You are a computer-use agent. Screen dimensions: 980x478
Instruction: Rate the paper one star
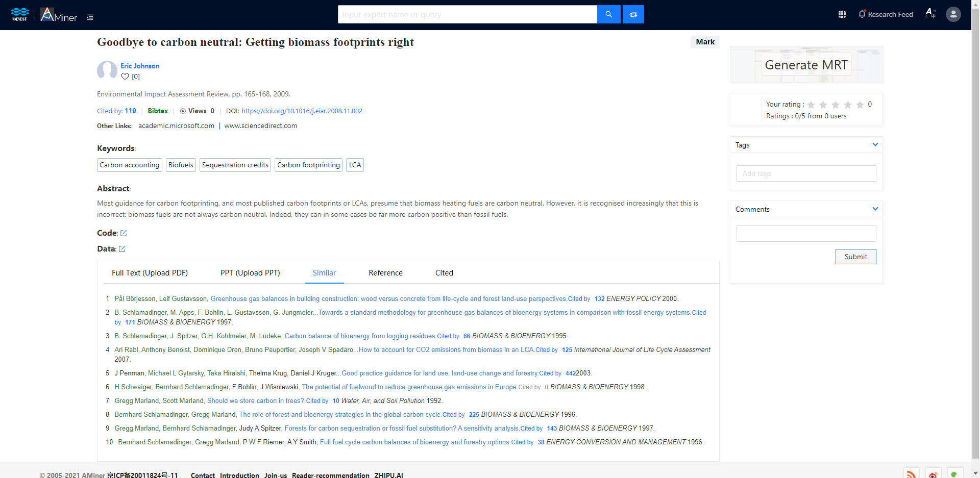click(x=811, y=105)
